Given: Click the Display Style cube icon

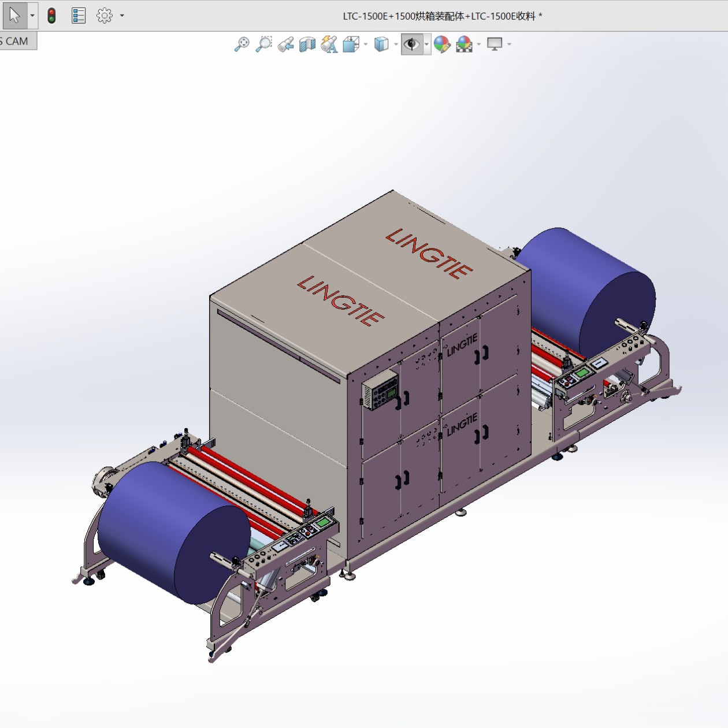Looking at the screenshot, I should point(381,44).
